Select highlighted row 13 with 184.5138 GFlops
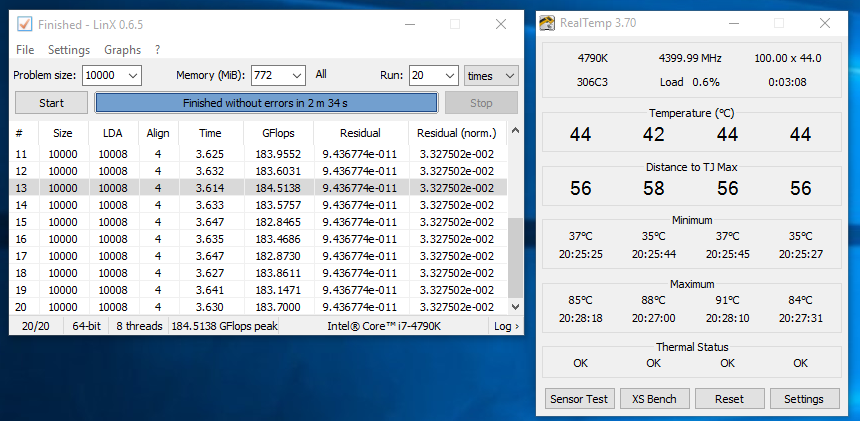Screen dimensions: 860x421 click(258, 188)
